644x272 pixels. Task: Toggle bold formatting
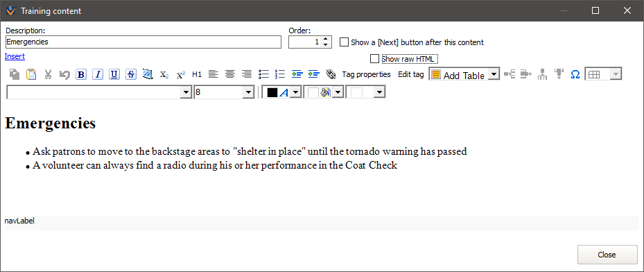81,74
